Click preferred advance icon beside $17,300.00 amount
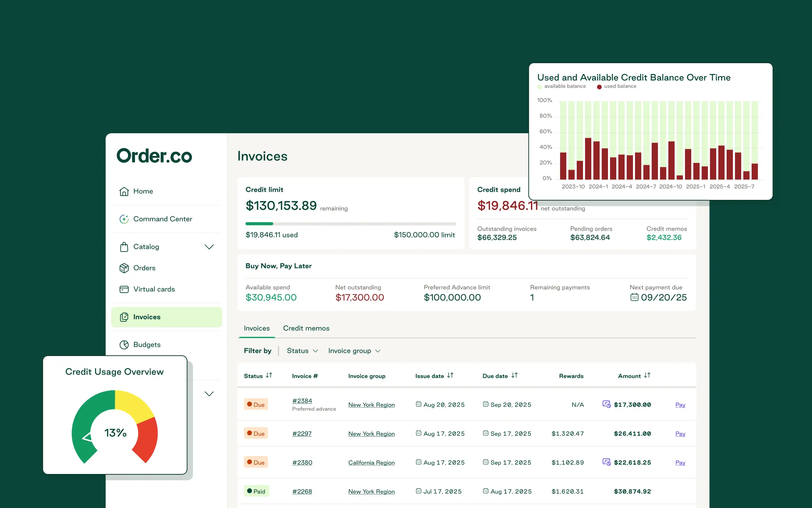This screenshot has height=508, width=812. [x=606, y=404]
